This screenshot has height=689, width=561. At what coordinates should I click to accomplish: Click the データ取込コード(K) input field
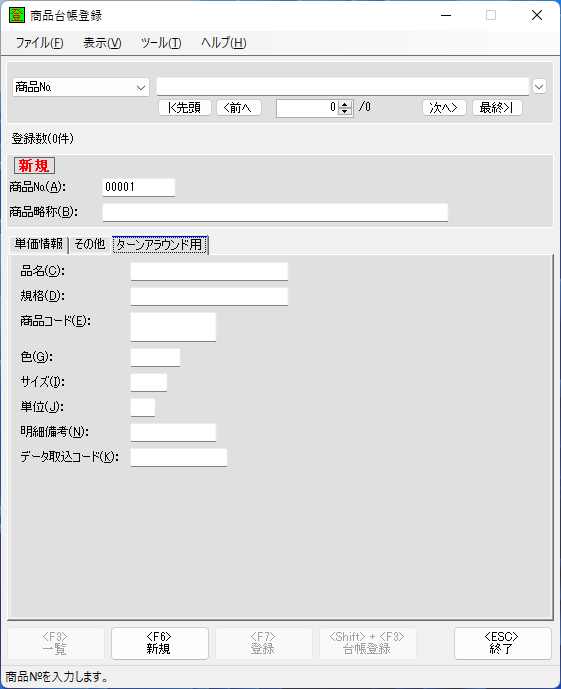click(179, 458)
